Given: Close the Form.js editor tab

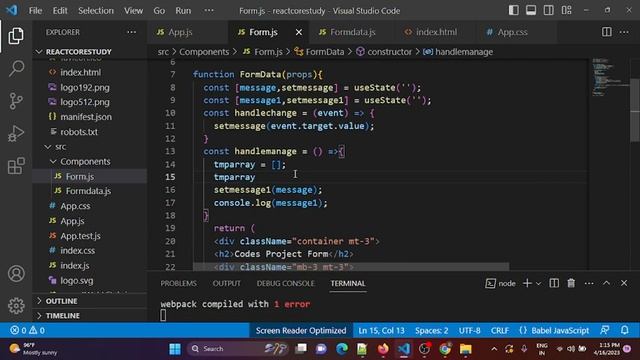Looking at the screenshot, I should pyautogui.click(x=299, y=32).
